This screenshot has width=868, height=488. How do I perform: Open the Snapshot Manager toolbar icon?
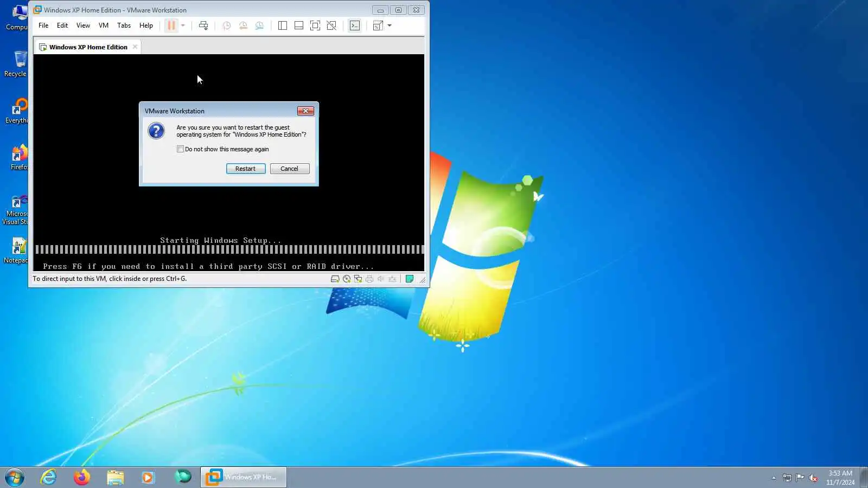(259, 25)
